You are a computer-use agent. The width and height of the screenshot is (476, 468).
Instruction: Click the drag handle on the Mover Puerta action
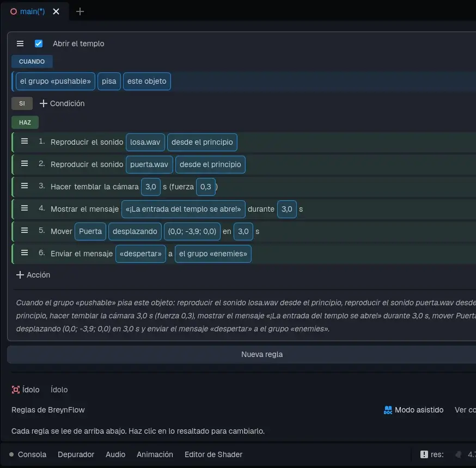click(x=25, y=231)
